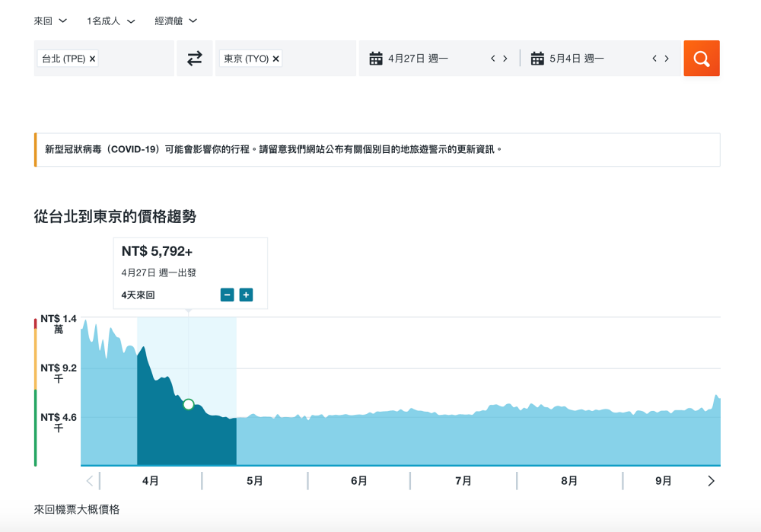Click the orange search button
Viewport: 761px width, 532px height.
tap(702, 59)
